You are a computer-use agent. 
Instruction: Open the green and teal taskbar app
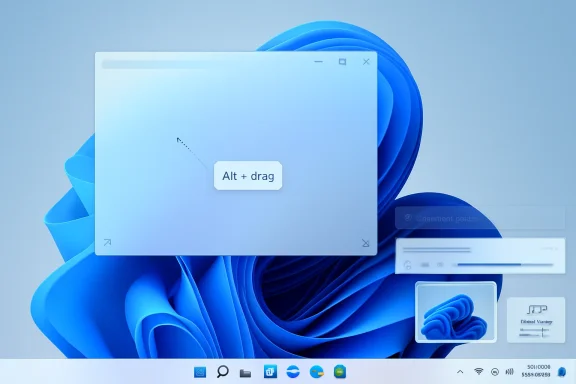[340, 372]
